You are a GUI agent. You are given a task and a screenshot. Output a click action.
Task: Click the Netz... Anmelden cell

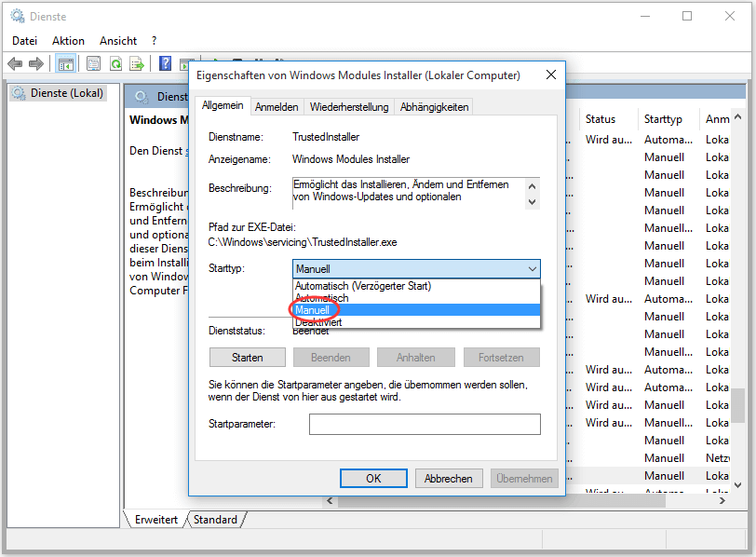point(718,458)
